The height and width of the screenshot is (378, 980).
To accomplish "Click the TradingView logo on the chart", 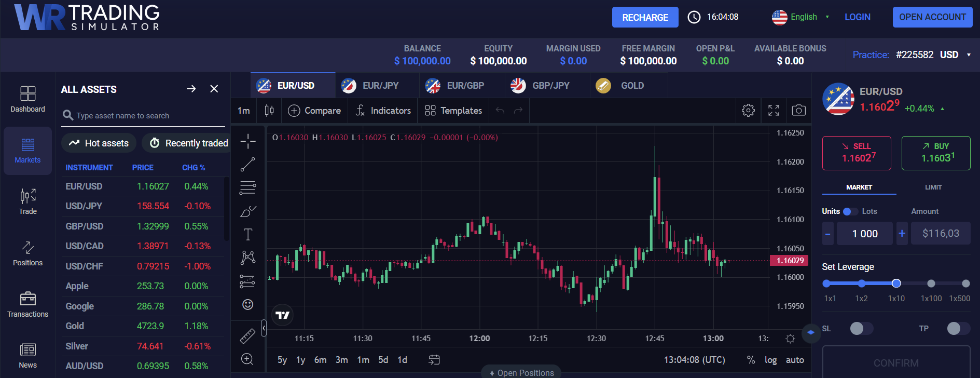I will 282,315.
